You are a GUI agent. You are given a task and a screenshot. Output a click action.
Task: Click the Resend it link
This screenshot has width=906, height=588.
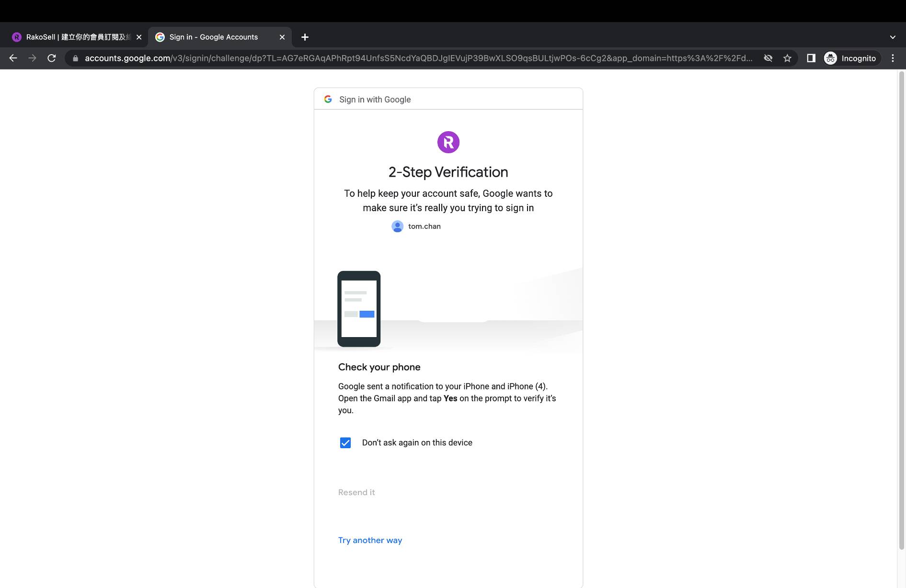(356, 492)
